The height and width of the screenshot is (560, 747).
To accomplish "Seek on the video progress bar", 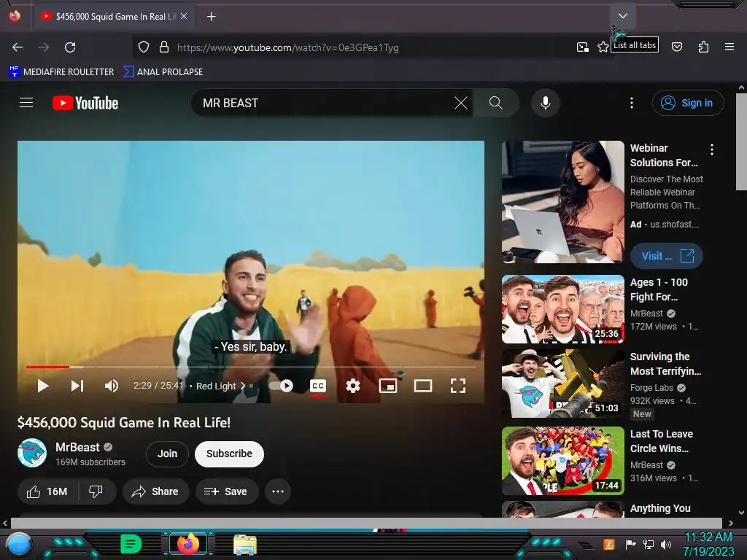I will (251, 367).
